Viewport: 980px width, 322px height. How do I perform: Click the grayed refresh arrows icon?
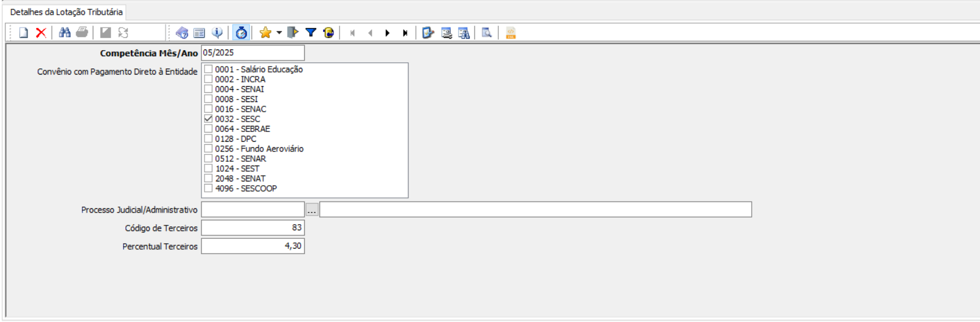tap(123, 33)
